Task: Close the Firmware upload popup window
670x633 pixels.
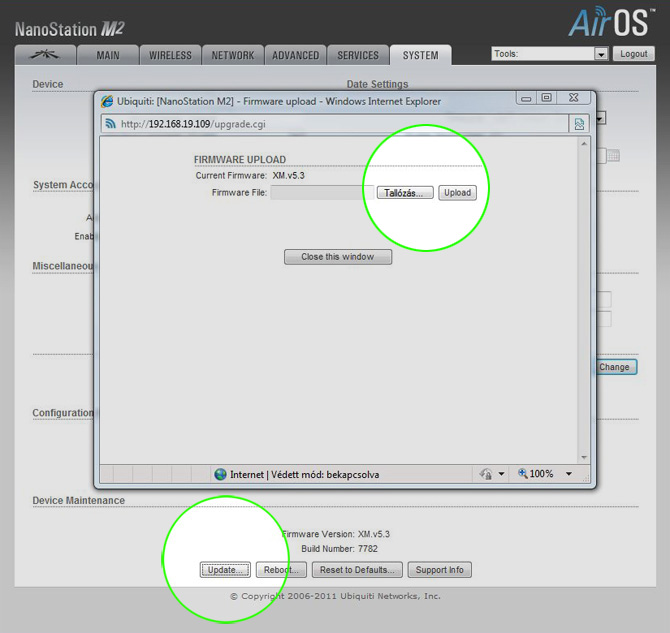Action: point(573,98)
